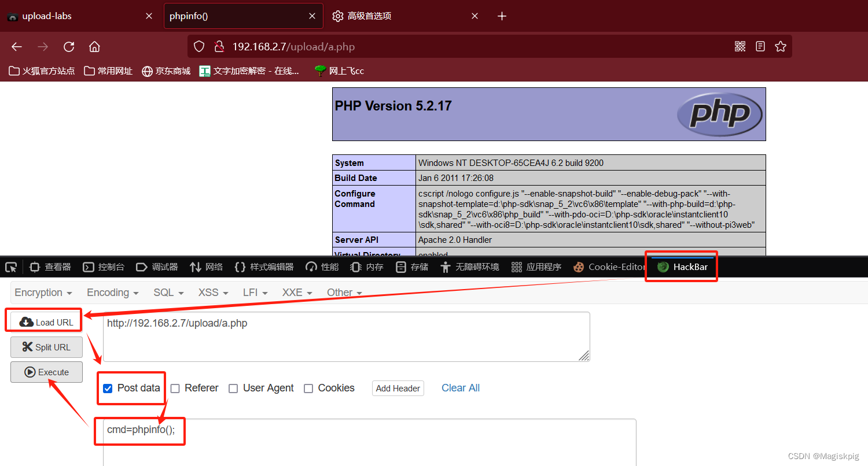This screenshot has width=868, height=466.
Task: Switch to the upload-labs tab
Action: click(x=69, y=16)
